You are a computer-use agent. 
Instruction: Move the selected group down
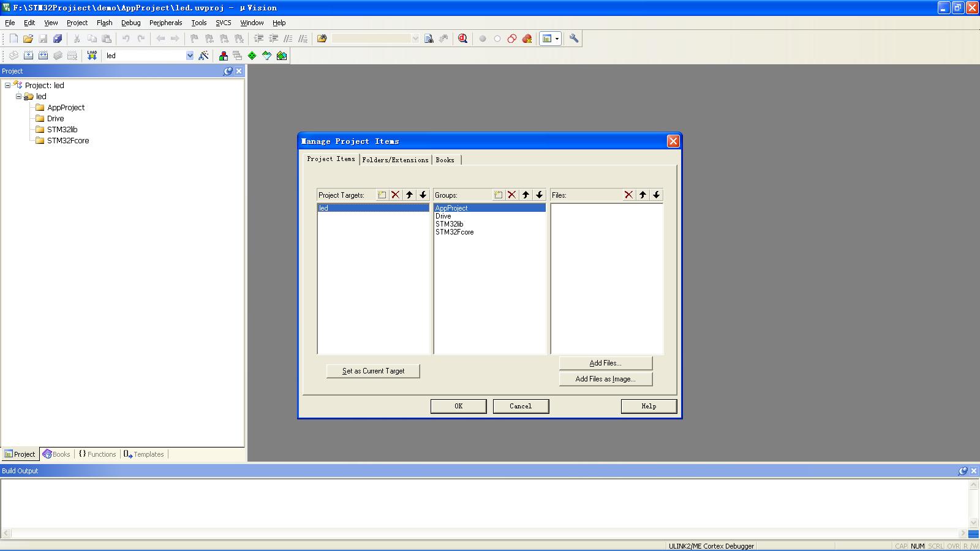pos(540,195)
